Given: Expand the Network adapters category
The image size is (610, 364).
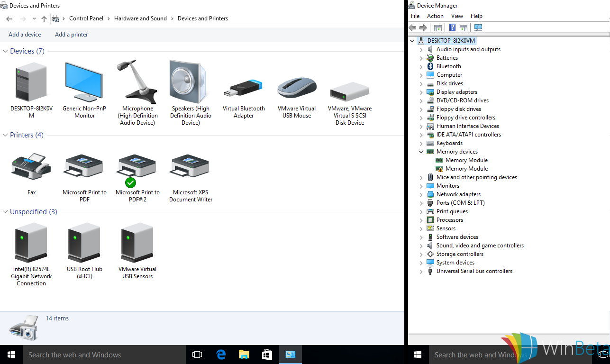Looking at the screenshot, I should pyautogui.click(x=421, y=194).
